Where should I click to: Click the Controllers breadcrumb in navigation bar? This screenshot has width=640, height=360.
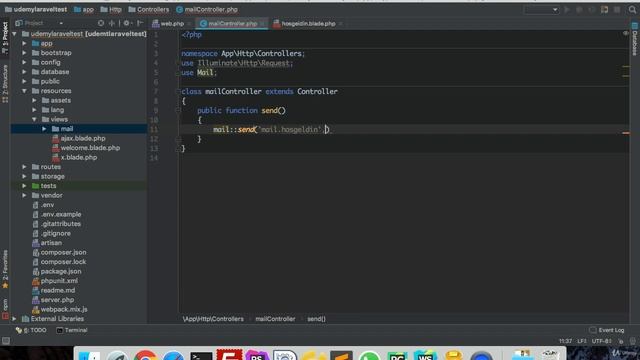149,9
